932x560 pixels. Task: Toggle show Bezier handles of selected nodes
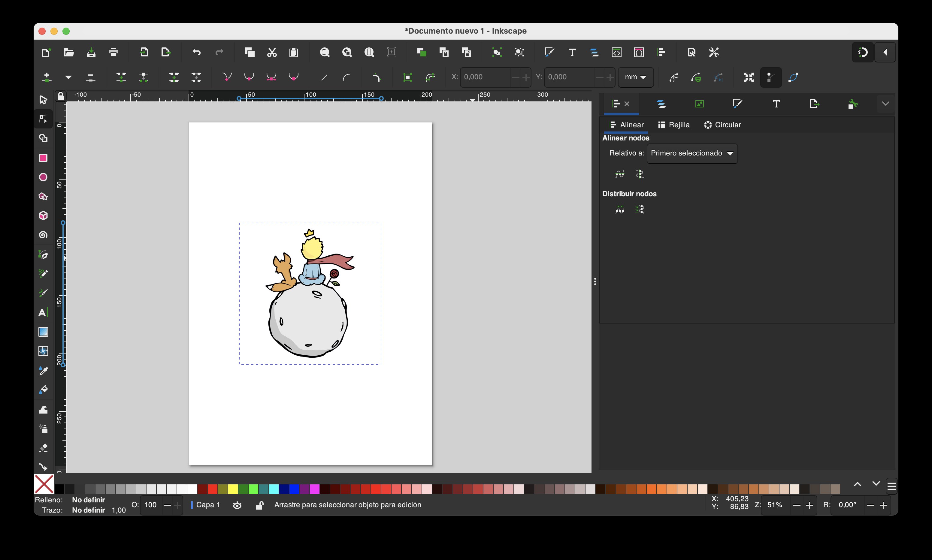pos(771,77)
